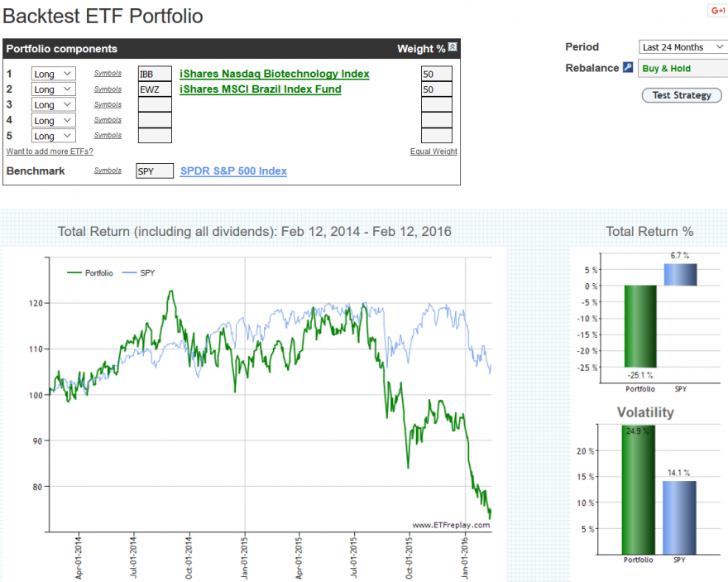Click the Equal Weight link
728x582 pixels.
coord(433,152)
